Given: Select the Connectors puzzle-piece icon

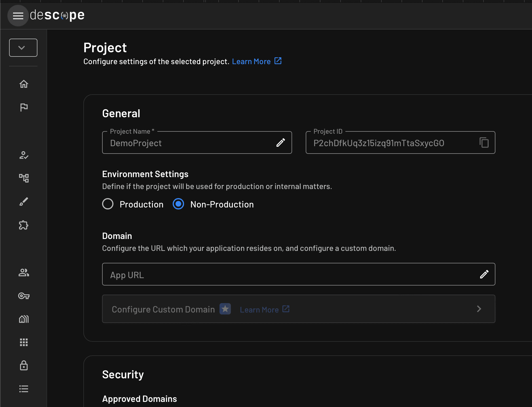Looking at the screenshot, I should point(24,225).
